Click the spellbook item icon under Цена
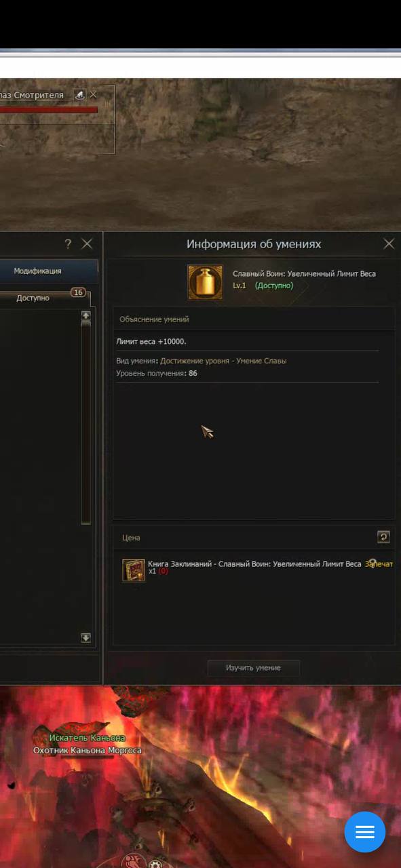 pyautogui.click(x=134, y=570)
